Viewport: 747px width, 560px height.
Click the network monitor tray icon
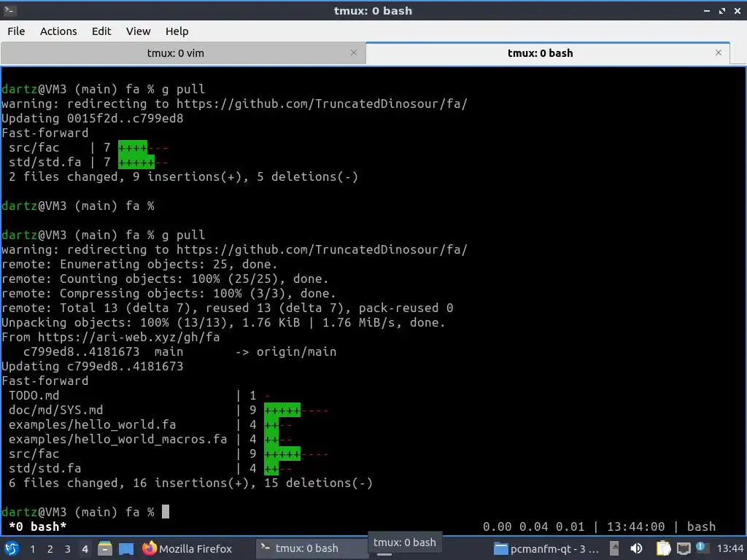pyautogui.click(x=684, y=548)
